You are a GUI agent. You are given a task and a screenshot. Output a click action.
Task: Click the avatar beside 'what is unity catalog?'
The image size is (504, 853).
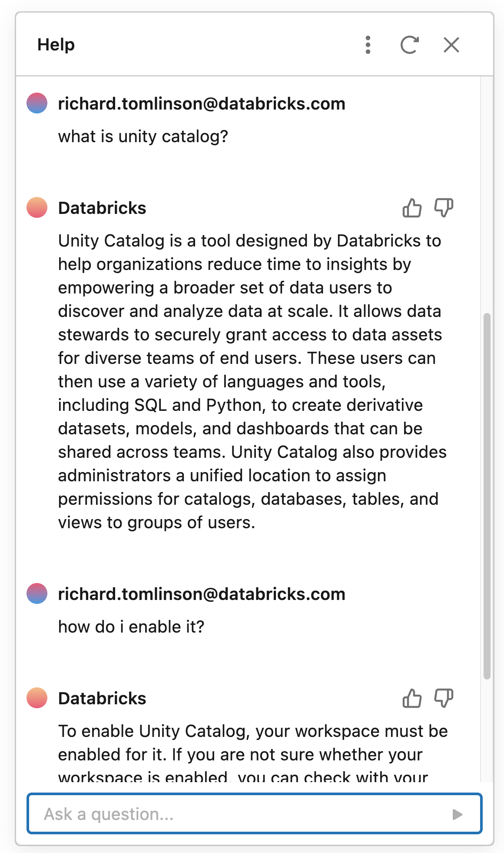[37, 103]
